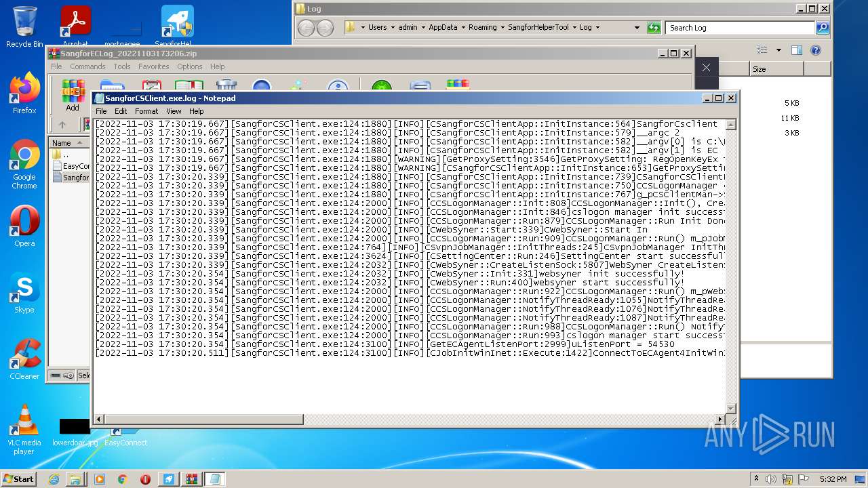Click Notepad horizontal scrollbar right arrow

[720, 420]
